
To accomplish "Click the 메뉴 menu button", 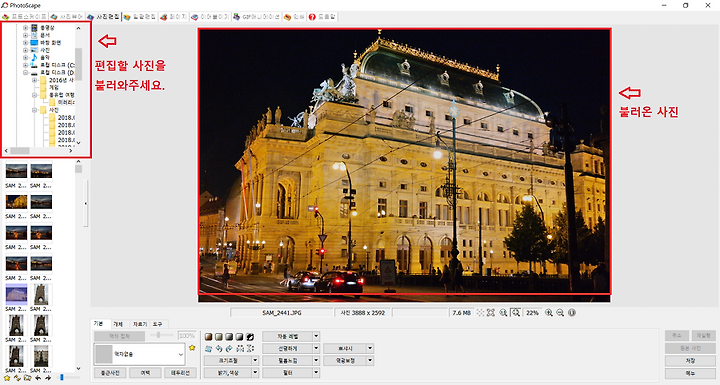I will [690, 373].
